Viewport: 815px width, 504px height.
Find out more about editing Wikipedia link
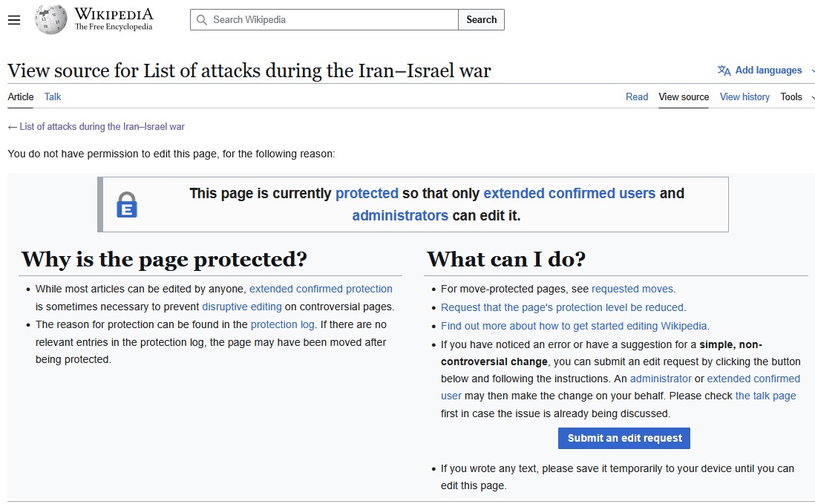(574, 326)
